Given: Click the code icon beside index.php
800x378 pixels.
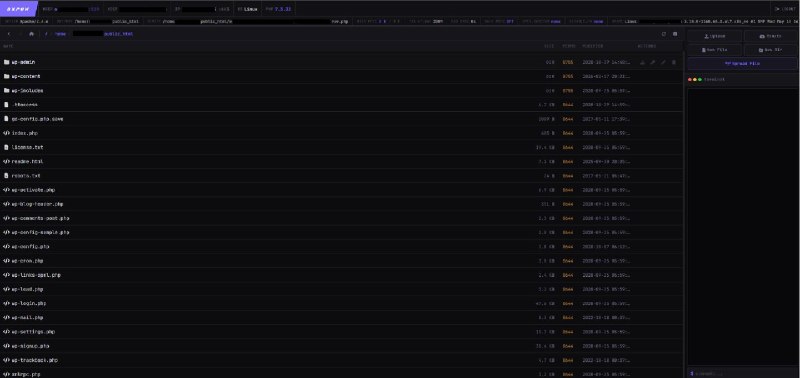Looking at the screenshot, I should [x=7, y=133].
